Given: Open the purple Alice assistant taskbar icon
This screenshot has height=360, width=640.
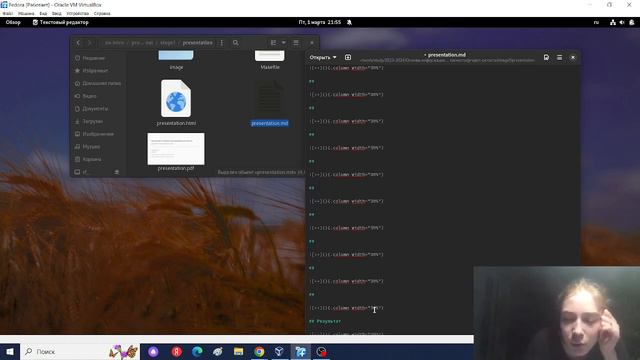Looking at the screenshot, I should click(153, 351).
